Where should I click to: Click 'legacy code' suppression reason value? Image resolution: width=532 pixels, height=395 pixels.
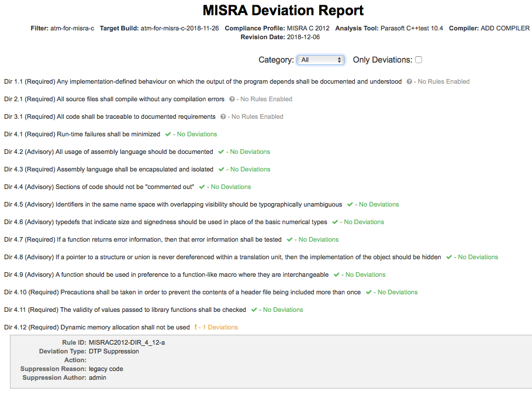pos(106,369)
